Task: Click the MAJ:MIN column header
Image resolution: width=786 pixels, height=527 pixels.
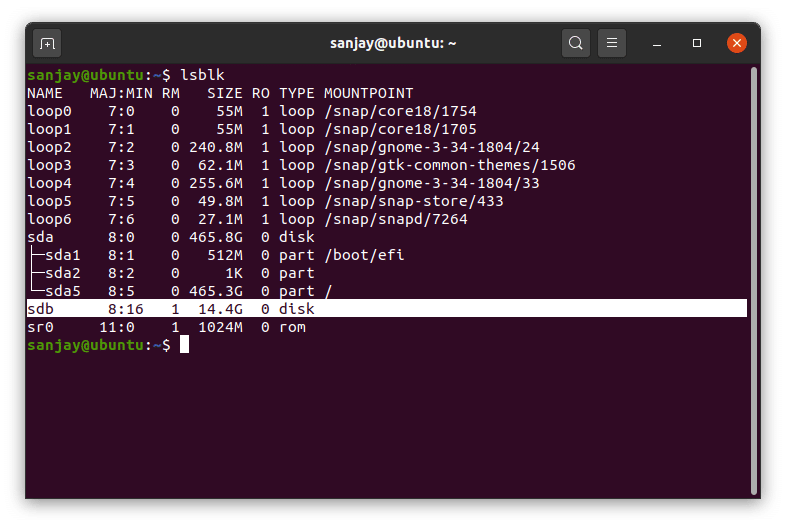Action: point(121,93)
